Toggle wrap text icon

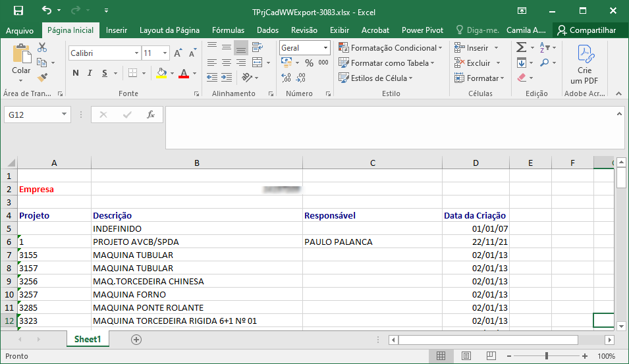(x=257, y=47)
